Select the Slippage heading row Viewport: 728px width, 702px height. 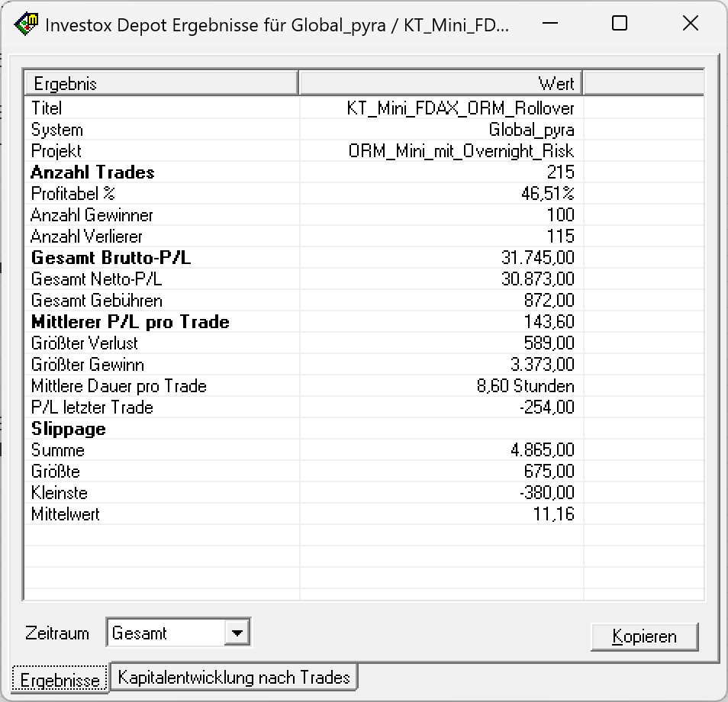[x=68, y=429]
